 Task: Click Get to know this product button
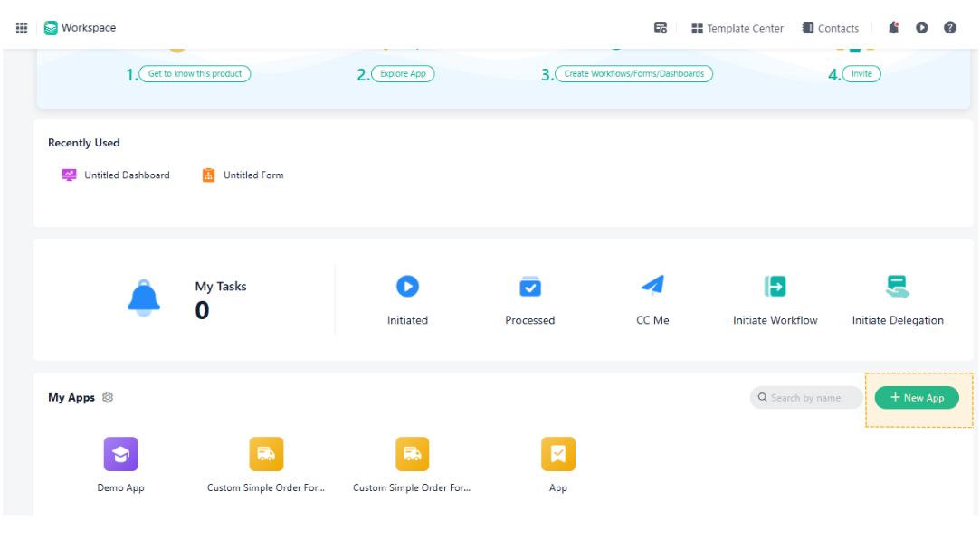195,74
